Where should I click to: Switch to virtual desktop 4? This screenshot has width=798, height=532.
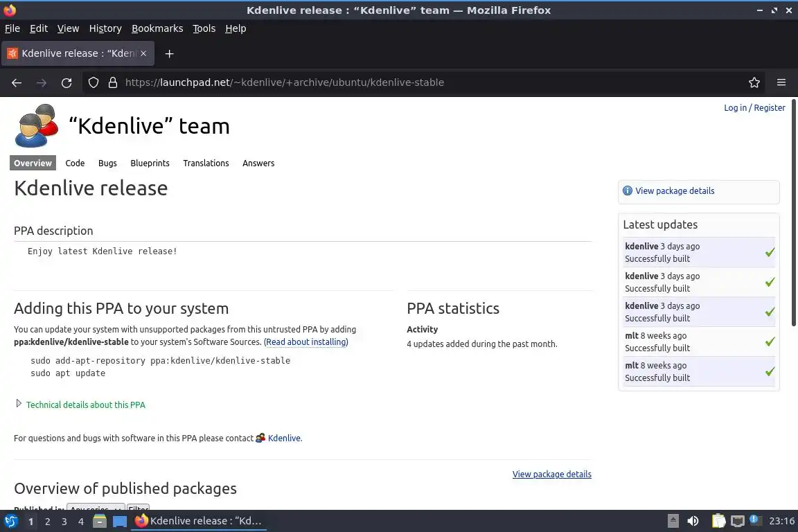[80, 522]
